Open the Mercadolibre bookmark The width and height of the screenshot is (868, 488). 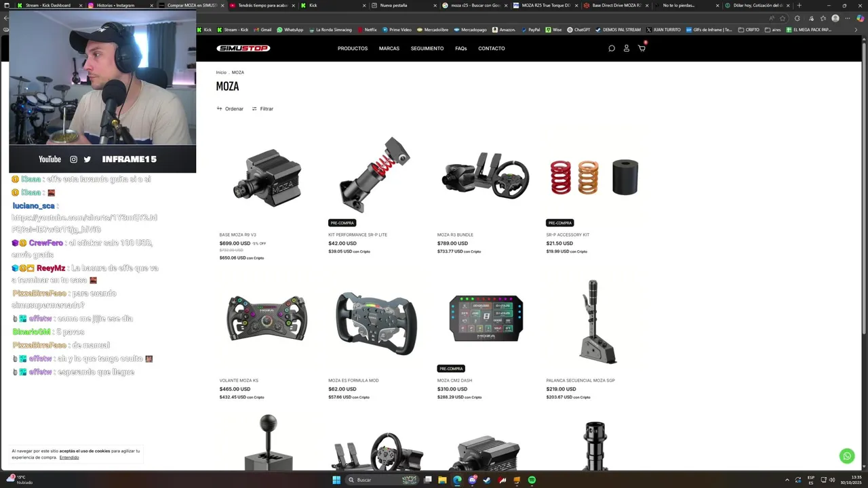click(433, 30)
